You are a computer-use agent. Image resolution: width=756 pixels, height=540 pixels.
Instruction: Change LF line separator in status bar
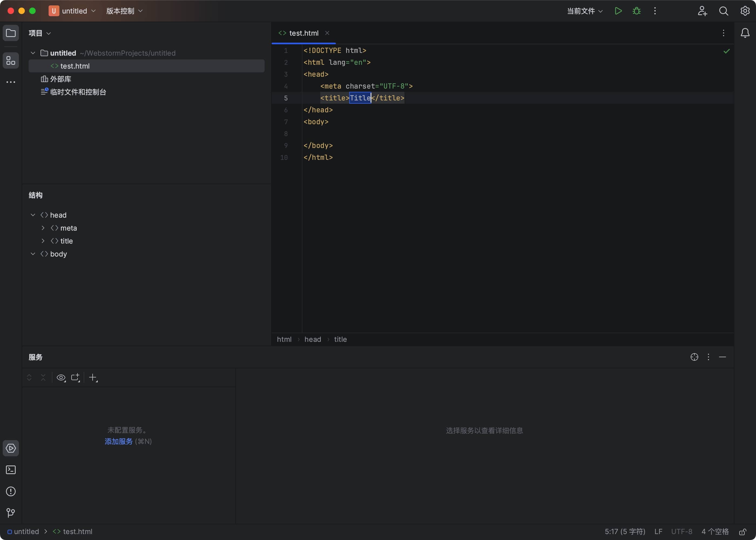point(658,532)
